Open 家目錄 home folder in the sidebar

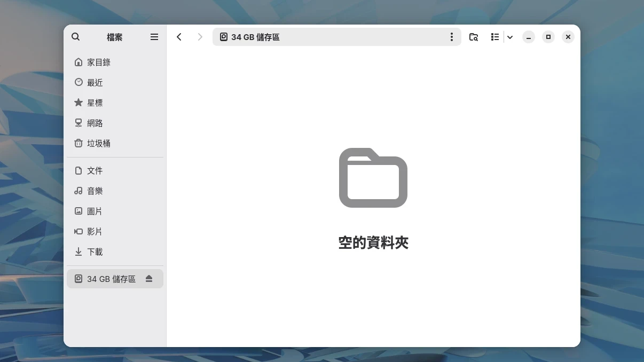click(99, 62)
